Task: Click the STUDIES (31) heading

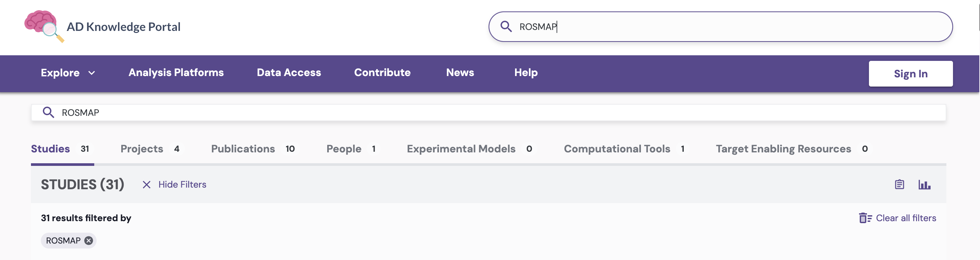Action: 83,184
